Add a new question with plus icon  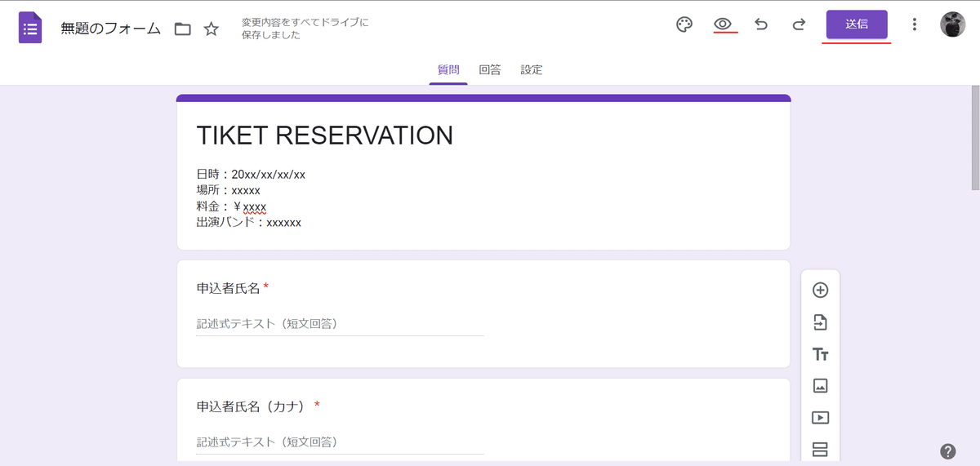[x=821, y=290]
